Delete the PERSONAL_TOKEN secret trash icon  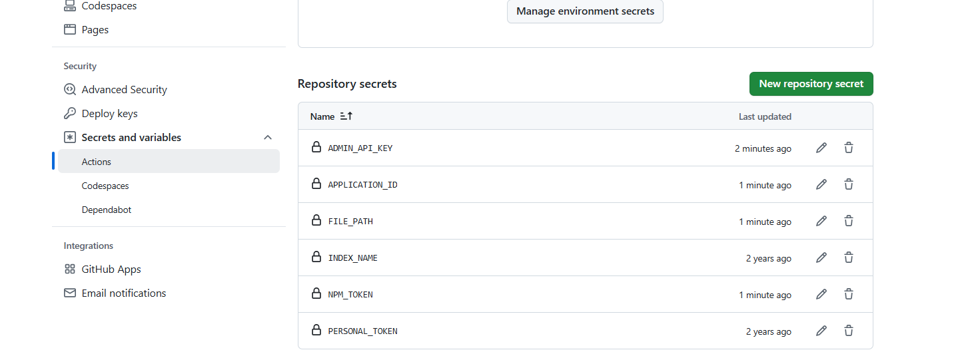[849, 331]
